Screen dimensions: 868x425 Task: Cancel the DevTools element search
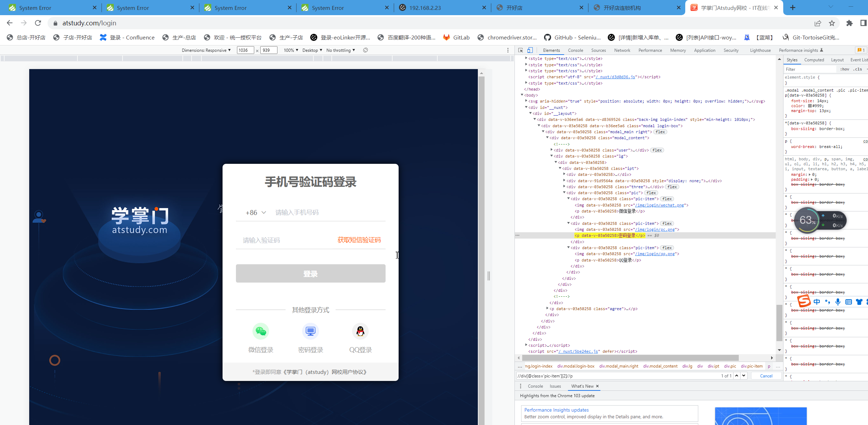pyautogui.click(x=766, y=376)
